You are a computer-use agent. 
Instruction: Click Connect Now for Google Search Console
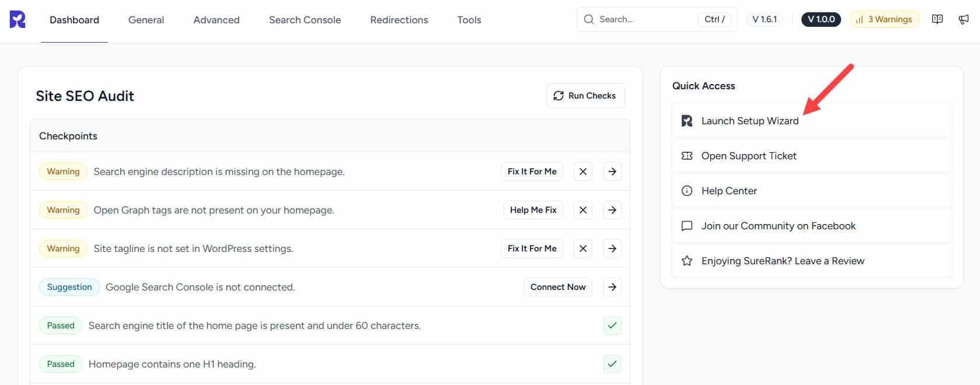click(x=557, y=287)
